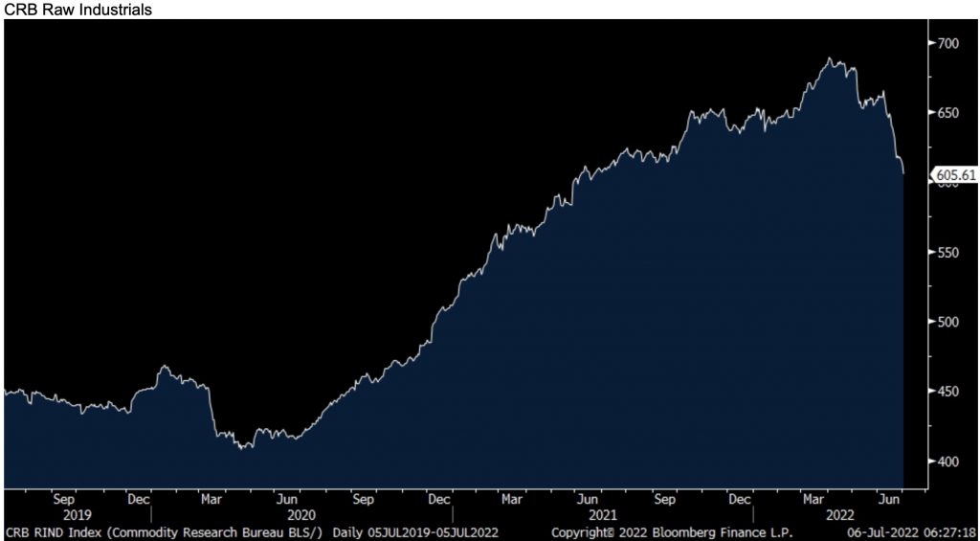
Task: Click the first Sep label, above 2019
Action: [x=64, y=499]
